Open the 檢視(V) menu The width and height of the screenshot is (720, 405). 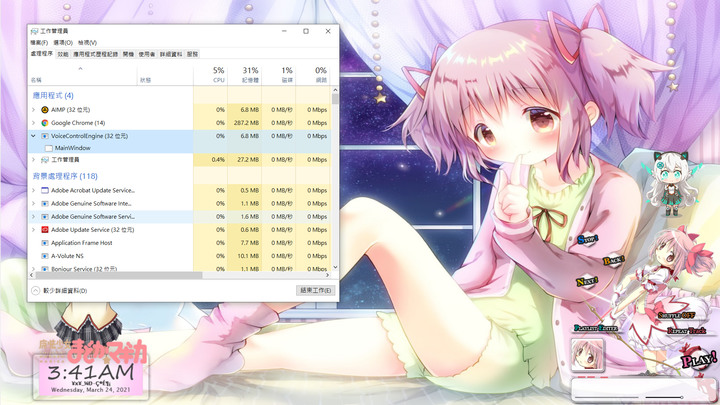point(87,43)
